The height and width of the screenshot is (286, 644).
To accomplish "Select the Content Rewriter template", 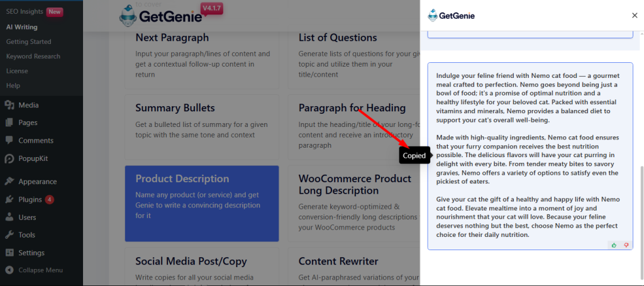I will coord(353,267).
